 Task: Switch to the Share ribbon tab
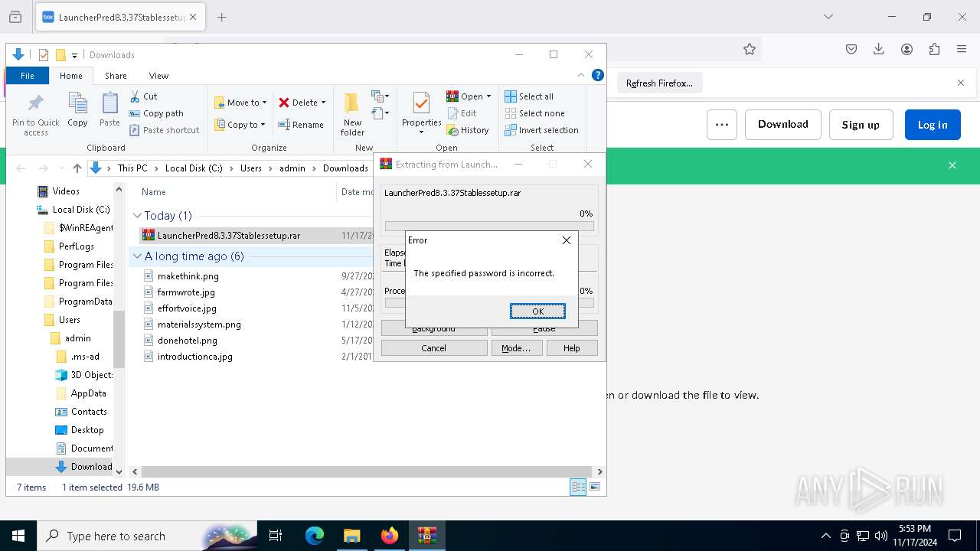116,76
